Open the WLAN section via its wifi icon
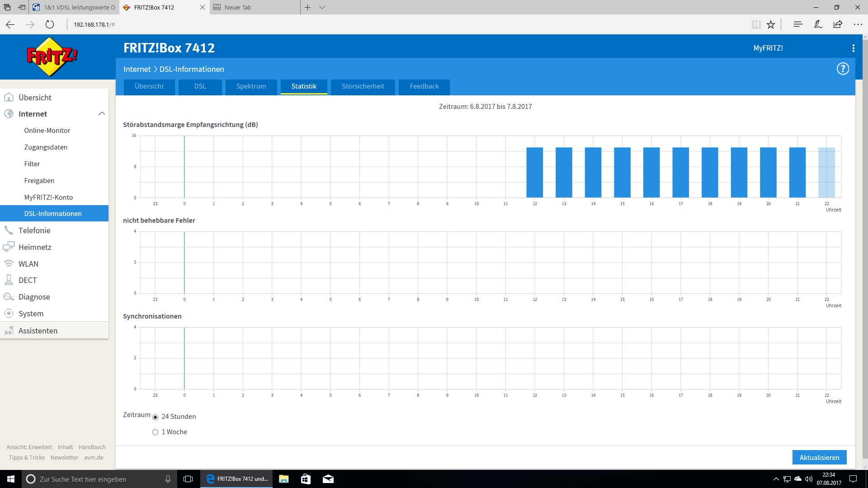This screenshot has height=488, width=868. tap(9, 263)
